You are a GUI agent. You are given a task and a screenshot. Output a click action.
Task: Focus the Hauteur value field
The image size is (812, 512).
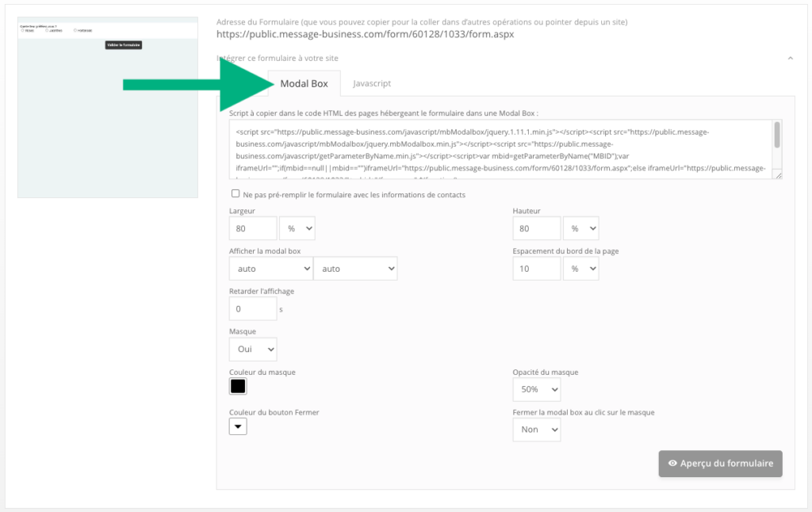[537, 228]
